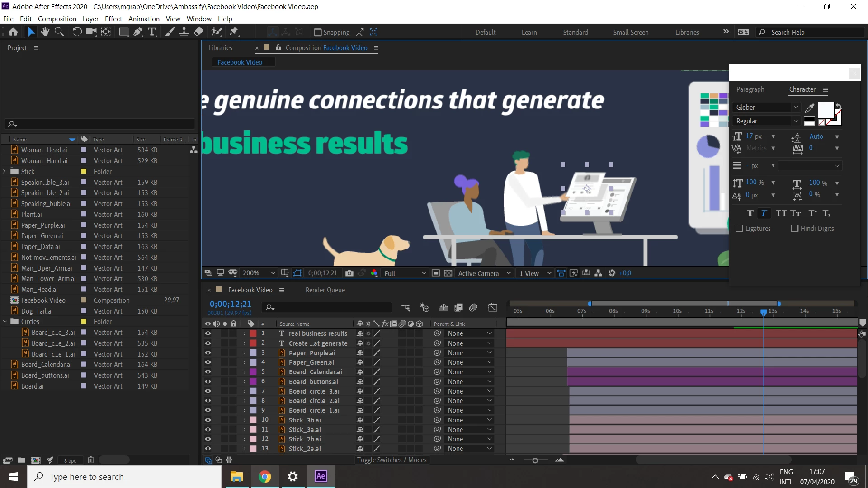
Task: Select the Puppet Pin tool
Action: point(234,32)
